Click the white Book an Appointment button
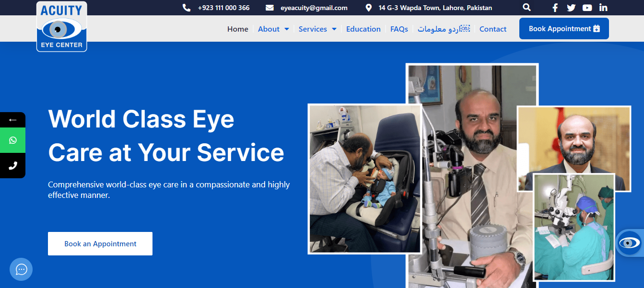Screen dimensions: 644x288 click(x=100, y=244)
